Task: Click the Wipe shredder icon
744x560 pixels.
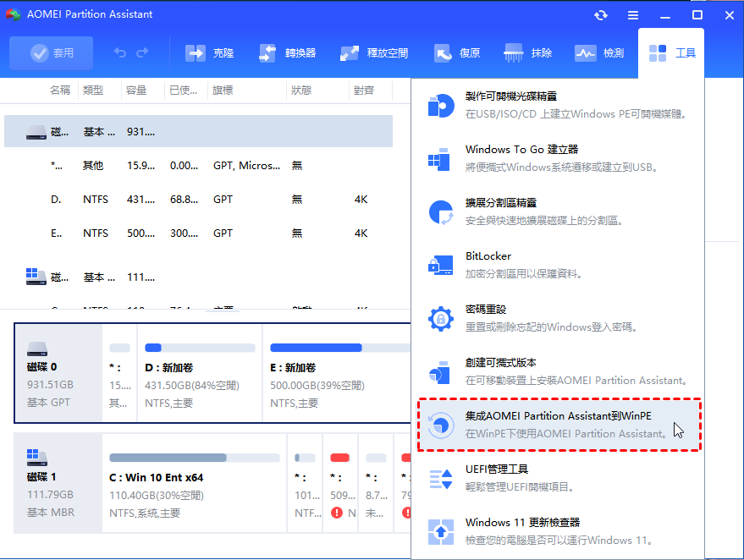Action: tap(514, 53)
